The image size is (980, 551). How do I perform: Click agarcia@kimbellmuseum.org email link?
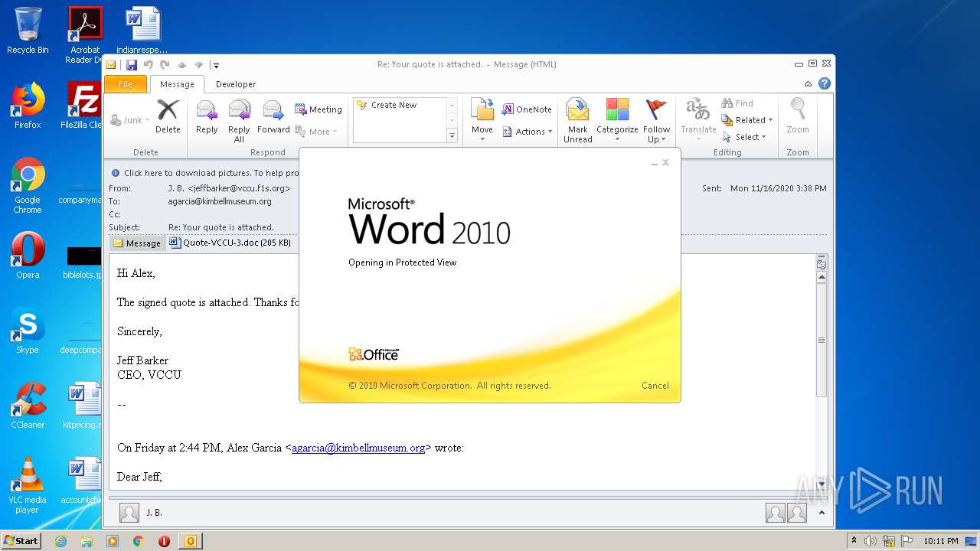358,448
